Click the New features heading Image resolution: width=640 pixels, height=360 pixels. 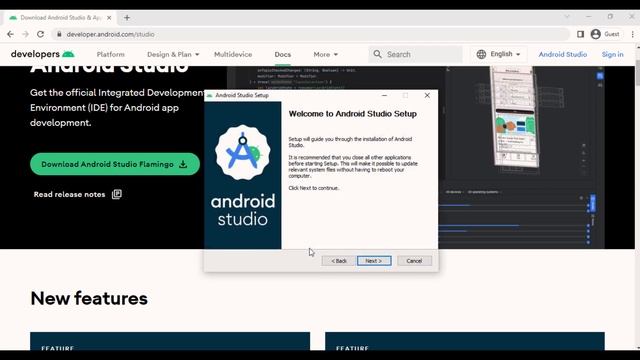(x=89, y=298)
